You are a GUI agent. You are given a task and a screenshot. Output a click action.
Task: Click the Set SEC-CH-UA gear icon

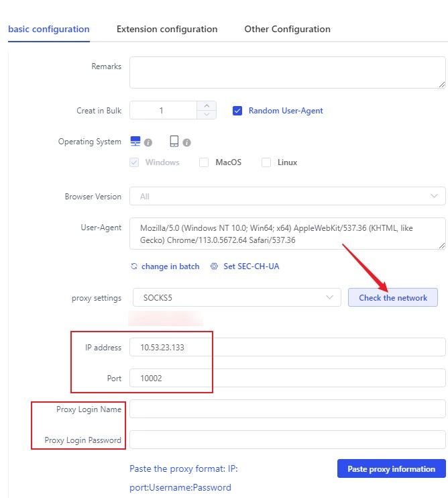click(x=214, y=266)
